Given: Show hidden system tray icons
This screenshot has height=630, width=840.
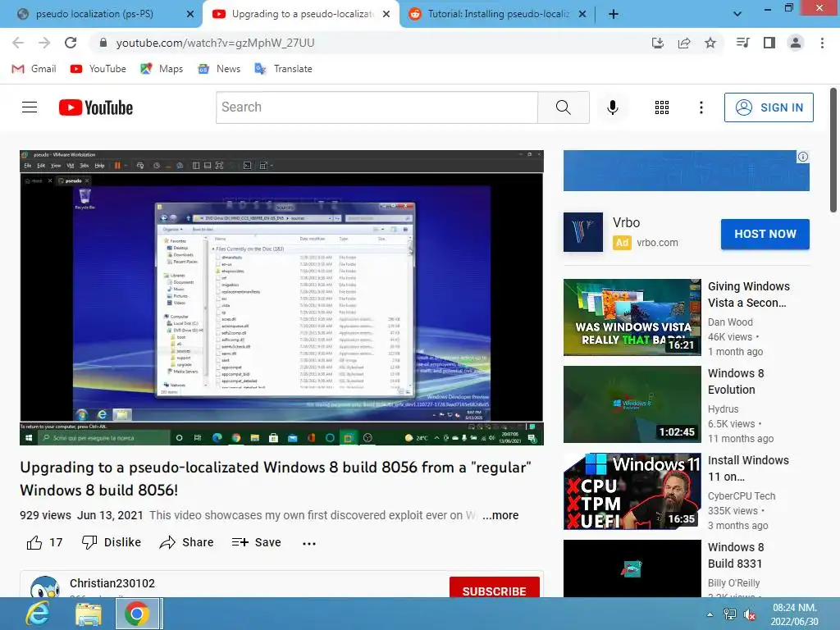Looking at the screenshot, I should point(710,614).
